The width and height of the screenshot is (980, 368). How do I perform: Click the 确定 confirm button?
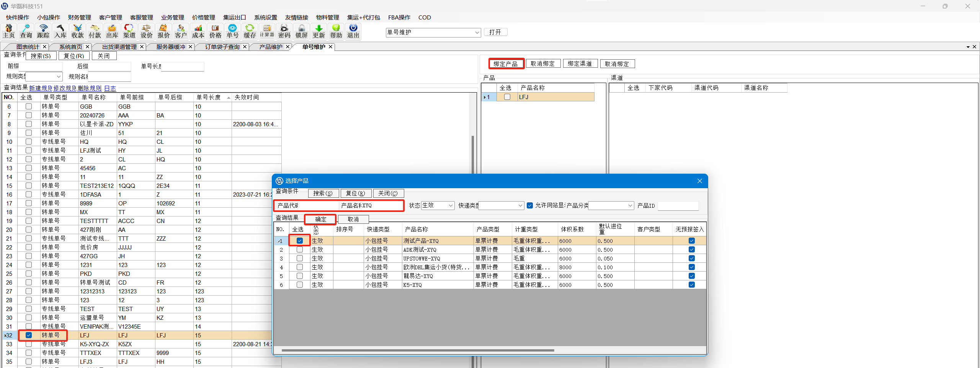click(x=320, y=219)
